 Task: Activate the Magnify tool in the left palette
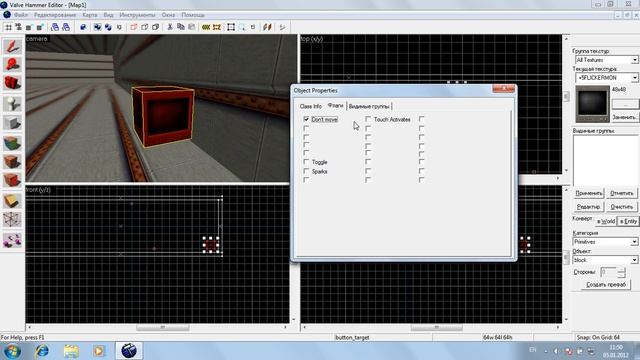point(12,64)
